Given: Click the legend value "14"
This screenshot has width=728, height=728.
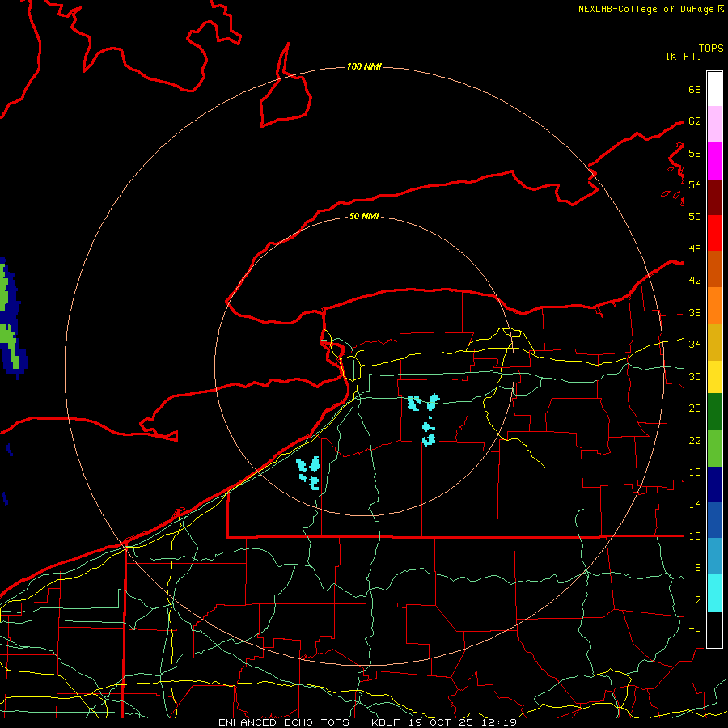Looking at the screenshot, I should pyautogui.click(x=695, y=504).
